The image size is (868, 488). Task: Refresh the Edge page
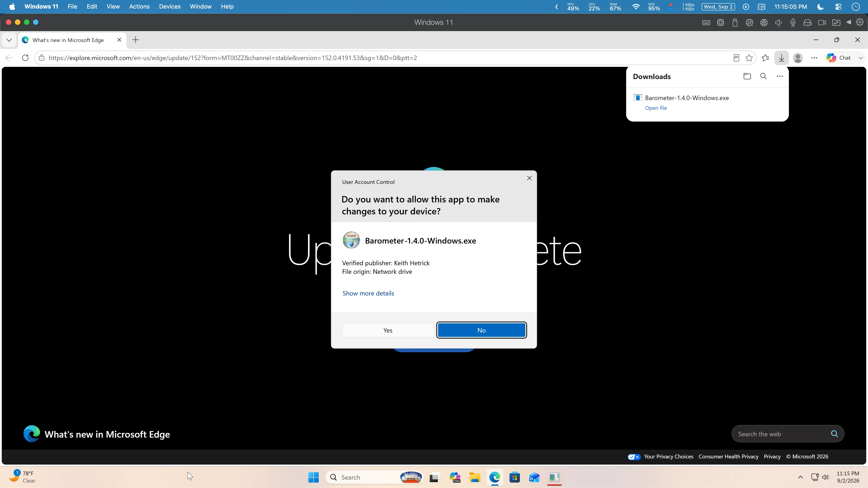coord(25,58)
